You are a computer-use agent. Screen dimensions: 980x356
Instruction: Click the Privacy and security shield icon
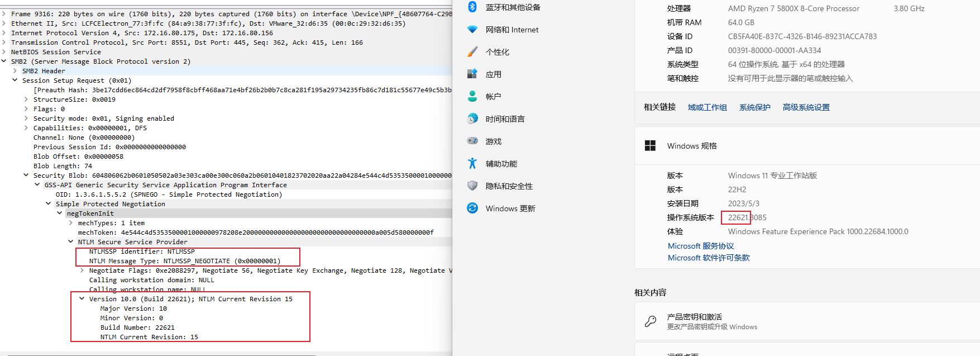point(472,186)
